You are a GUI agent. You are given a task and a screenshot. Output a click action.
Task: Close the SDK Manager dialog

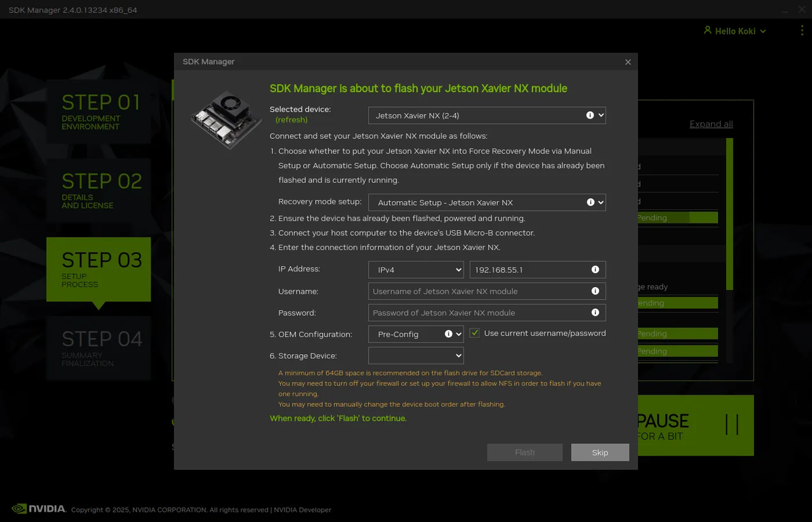[628, 62]
